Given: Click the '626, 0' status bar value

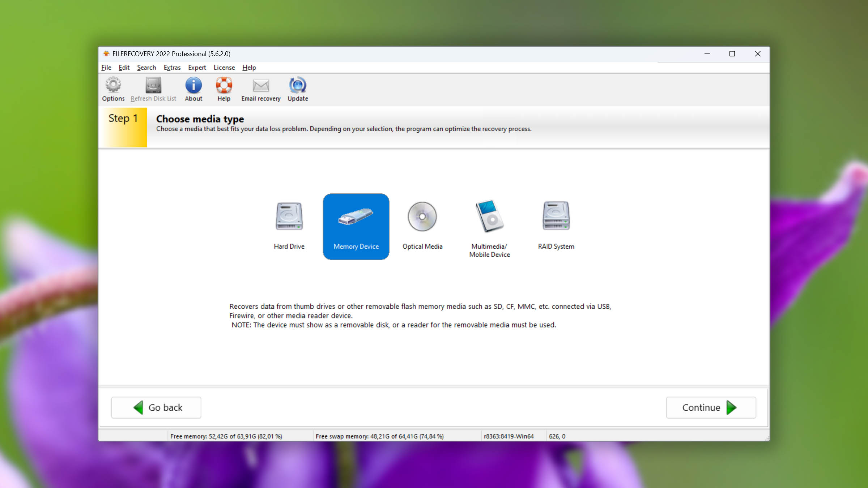Looking at the screenshot, I should click(557, 436).
